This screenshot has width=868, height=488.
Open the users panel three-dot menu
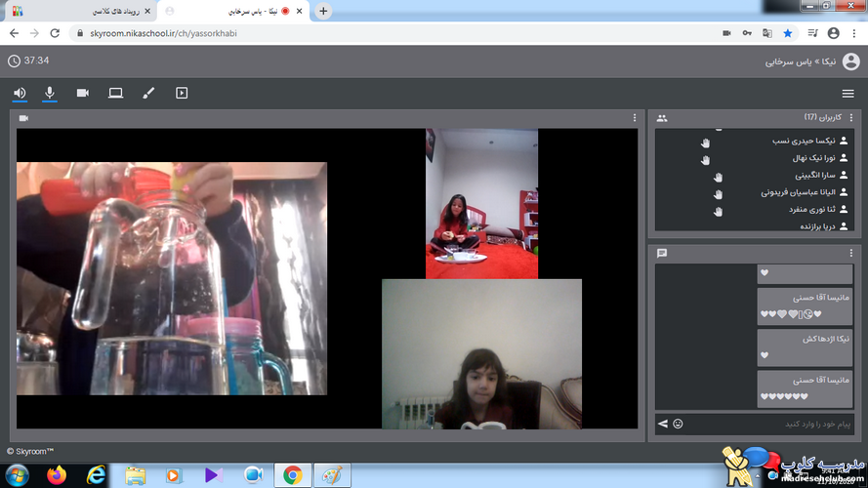(851, 117)
